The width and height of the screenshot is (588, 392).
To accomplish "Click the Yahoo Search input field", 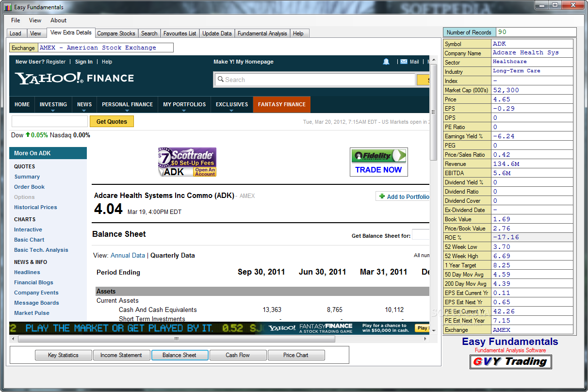I will [315, 80].
